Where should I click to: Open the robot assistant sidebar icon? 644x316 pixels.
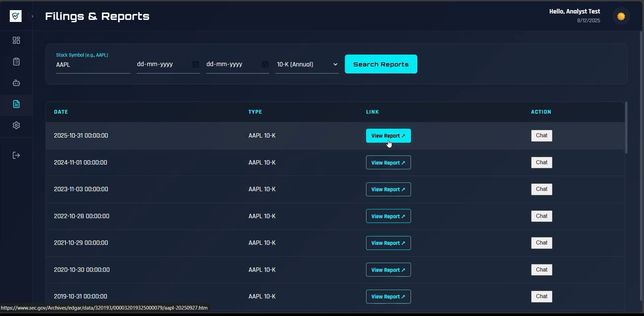[x=16, y=83]
